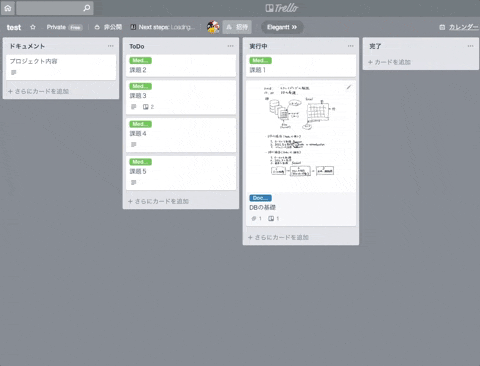The image size is (480, 366).
Task: Focus the board search field
Action: click(x=55, y=8)
